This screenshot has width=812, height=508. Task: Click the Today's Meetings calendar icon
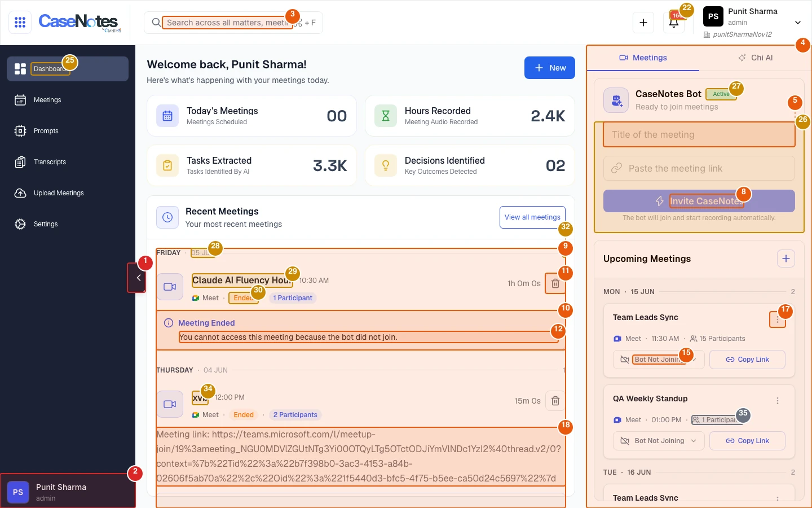click(167, 116)
